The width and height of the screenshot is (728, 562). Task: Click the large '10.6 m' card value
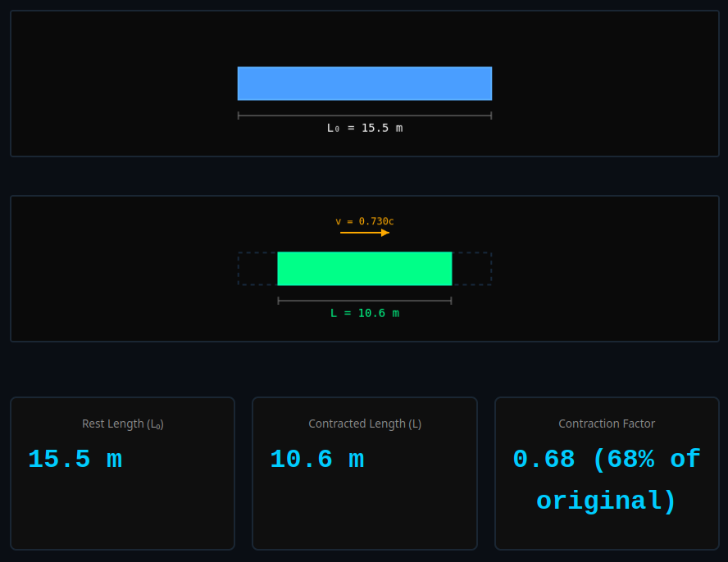click(316, 460)
